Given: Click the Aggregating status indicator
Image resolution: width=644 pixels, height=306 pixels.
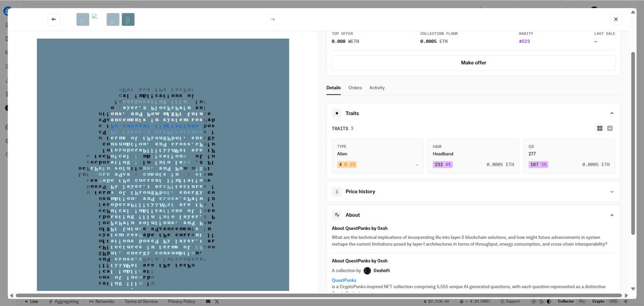Looking at the screenshot, I should 64,302.
